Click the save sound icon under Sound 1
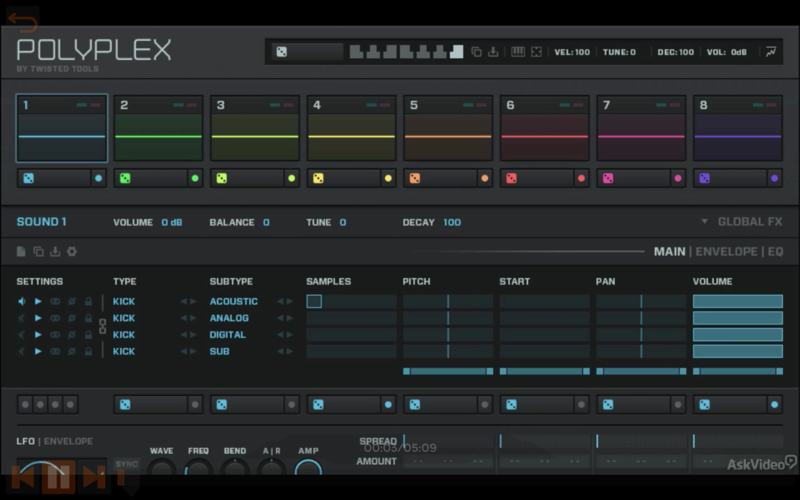 (x=55, y=251)
